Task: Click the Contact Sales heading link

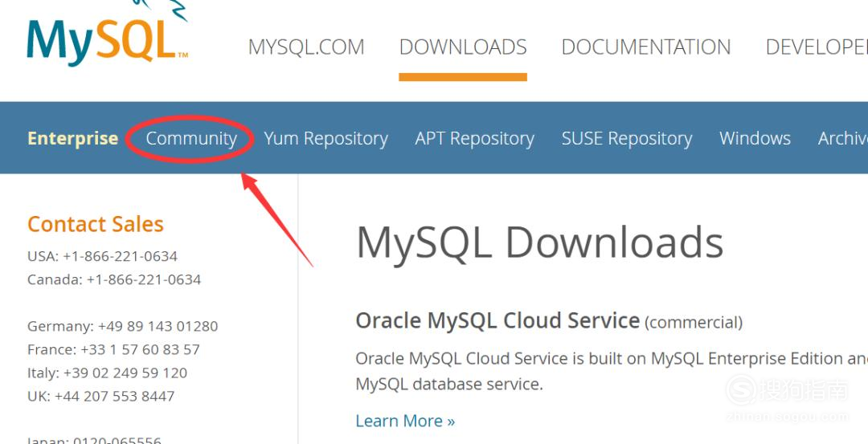Action: [95, 224]
